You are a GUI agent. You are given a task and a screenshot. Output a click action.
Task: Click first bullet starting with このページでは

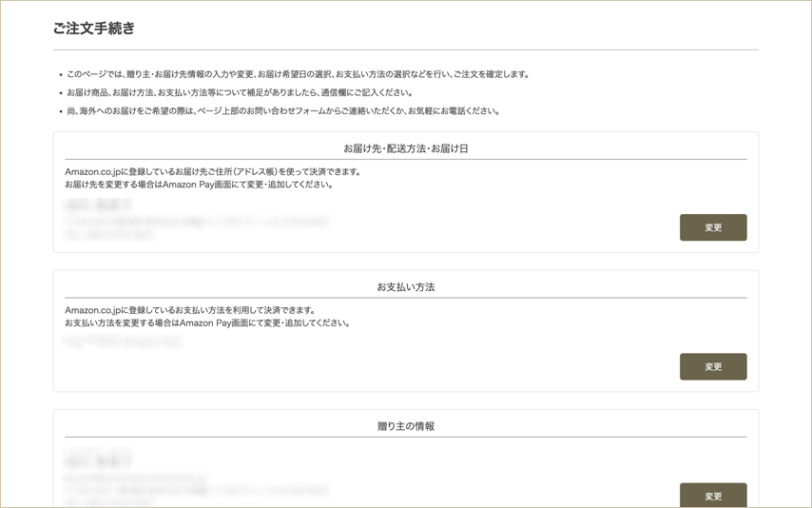pos(297,74)
